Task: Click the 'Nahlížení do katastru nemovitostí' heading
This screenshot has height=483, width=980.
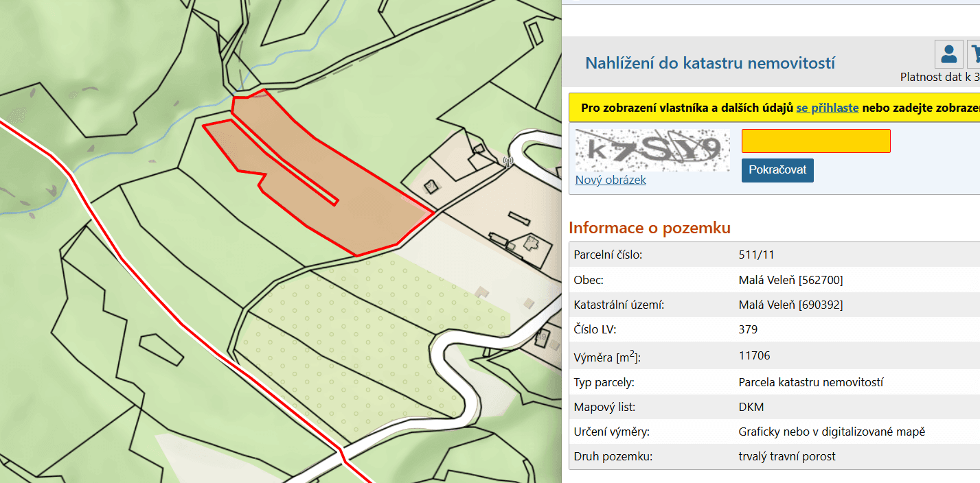Action: (709, 64)
